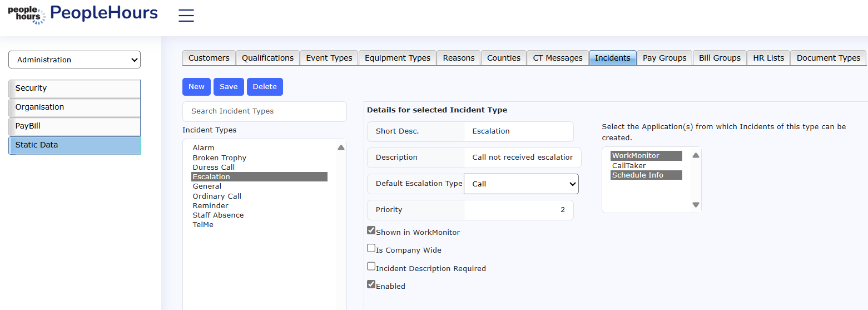Click the Delete button
The image size is (868, 310).
coord(265,87)
